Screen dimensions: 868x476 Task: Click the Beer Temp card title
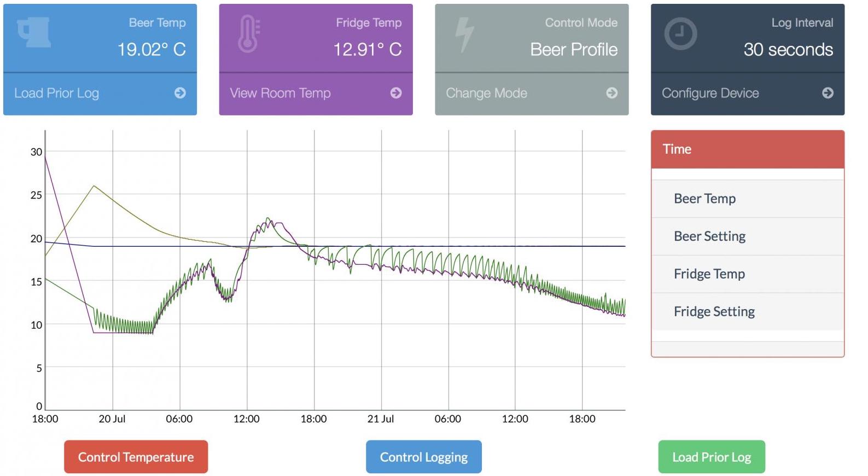click(157, 23)
